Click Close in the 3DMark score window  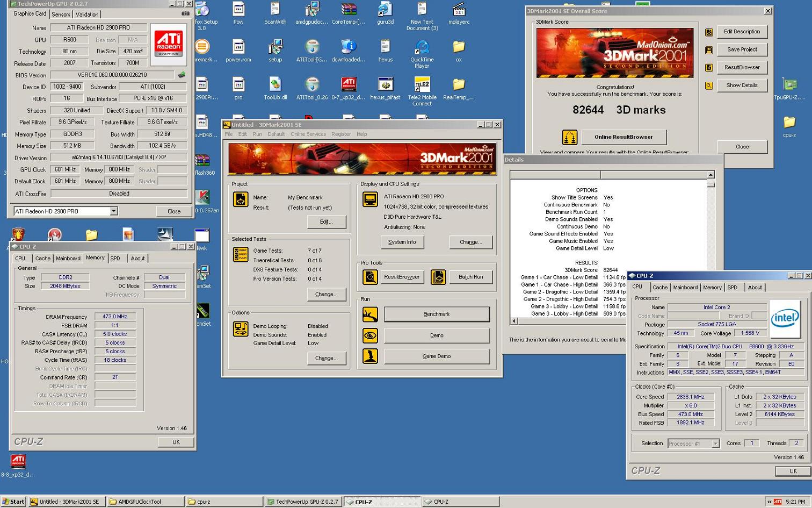742,147
